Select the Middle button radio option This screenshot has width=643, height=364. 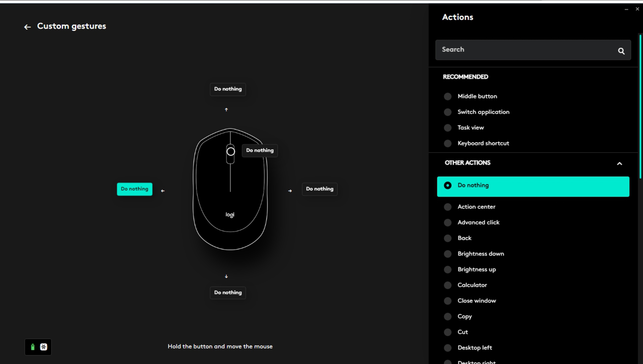pos(448,97)
